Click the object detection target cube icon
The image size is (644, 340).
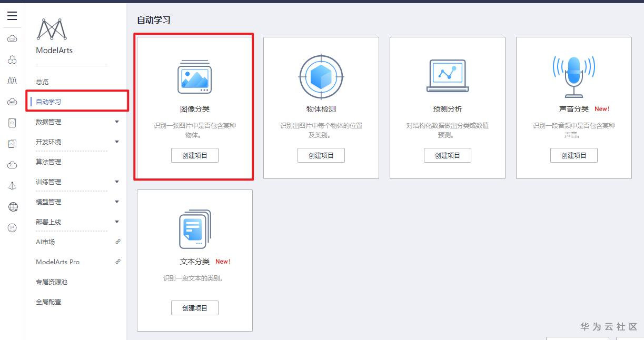coord(321,77)
